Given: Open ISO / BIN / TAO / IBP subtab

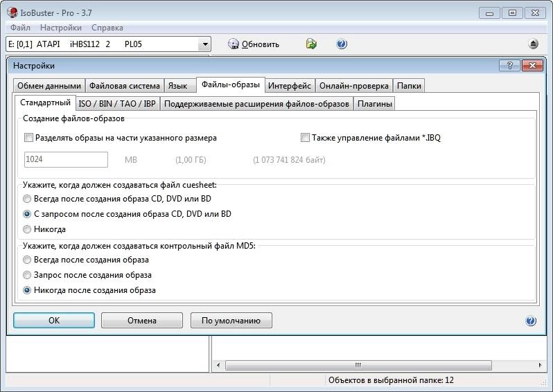Looking at the screenshot, I should (117, 104).
